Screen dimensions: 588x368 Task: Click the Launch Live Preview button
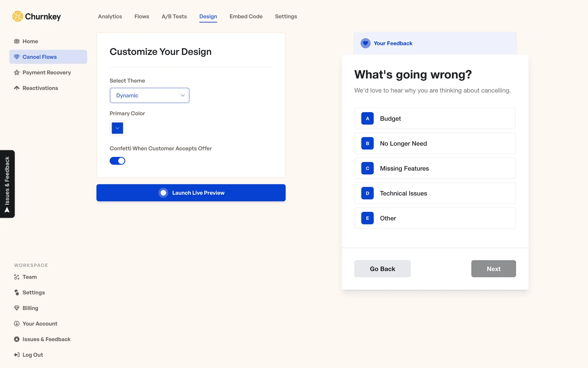(x=191, y=193)
